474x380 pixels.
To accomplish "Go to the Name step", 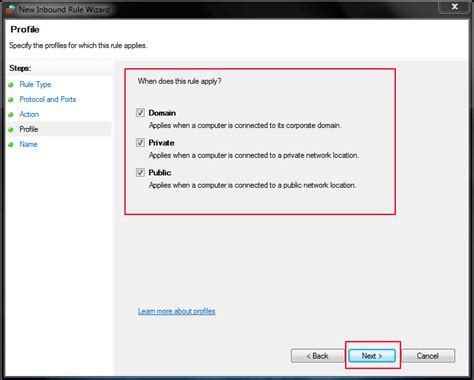I will click(x=28, y=144).
